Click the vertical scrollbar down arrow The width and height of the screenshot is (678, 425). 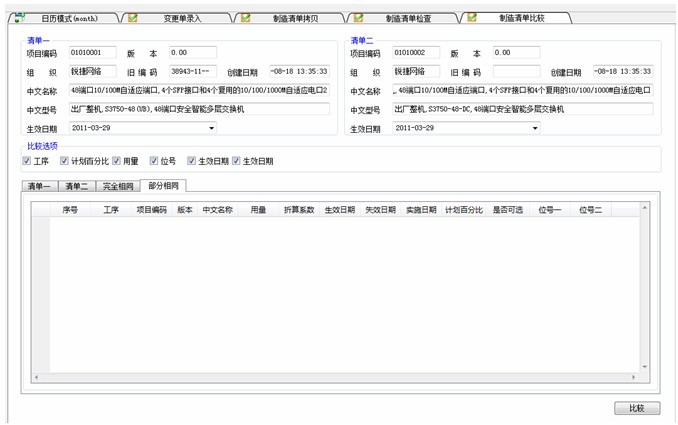(646, 367)
